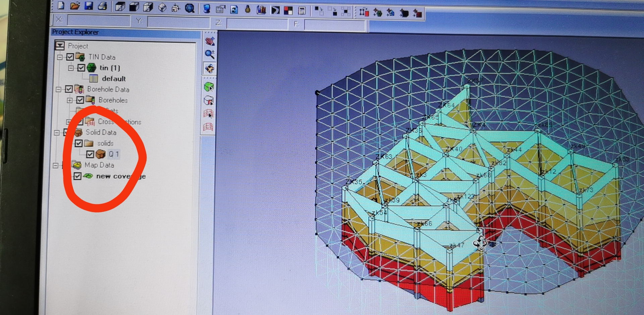Select the oblique view icon
Viewport: 644px width, 315px height.
[x=162, y=7]
